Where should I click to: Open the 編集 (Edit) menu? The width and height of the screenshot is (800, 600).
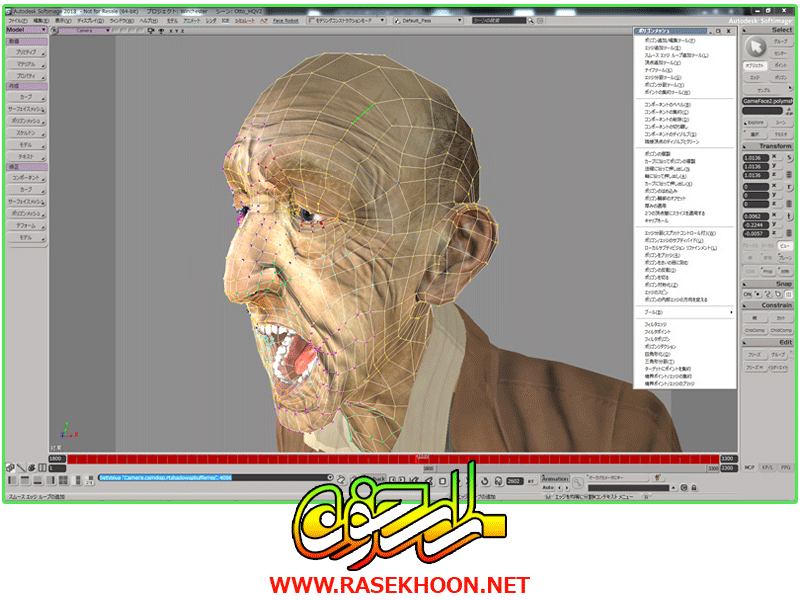41,21
